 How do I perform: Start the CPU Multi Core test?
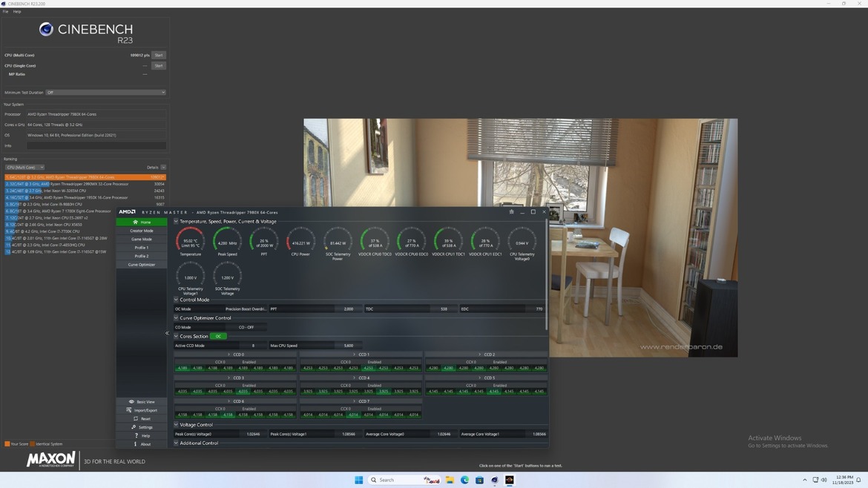(158, 56)
